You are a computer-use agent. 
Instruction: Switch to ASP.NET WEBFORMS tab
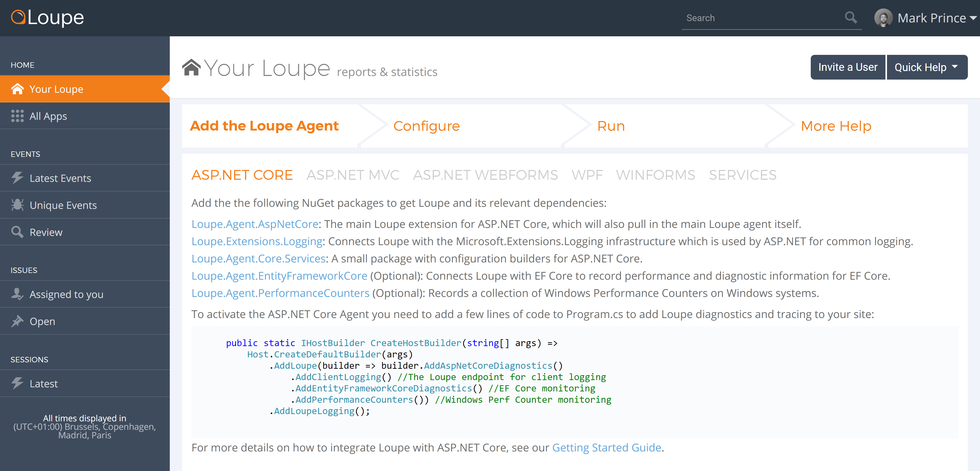pos(485,175)
